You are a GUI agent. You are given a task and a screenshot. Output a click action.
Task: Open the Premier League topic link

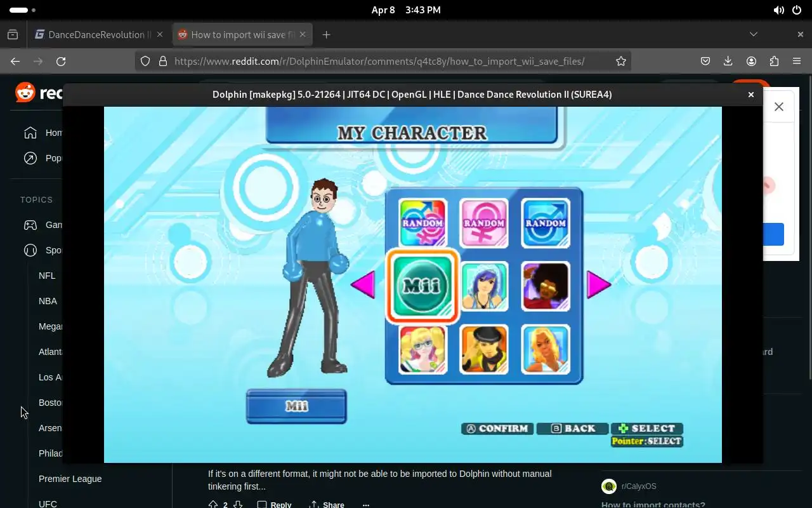coord(70,479)
